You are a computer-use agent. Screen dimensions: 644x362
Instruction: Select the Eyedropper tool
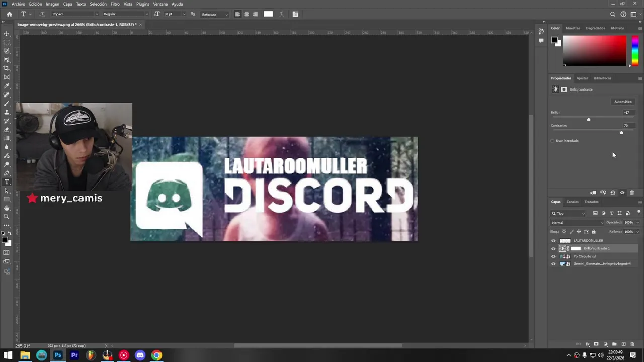(7, 86)
